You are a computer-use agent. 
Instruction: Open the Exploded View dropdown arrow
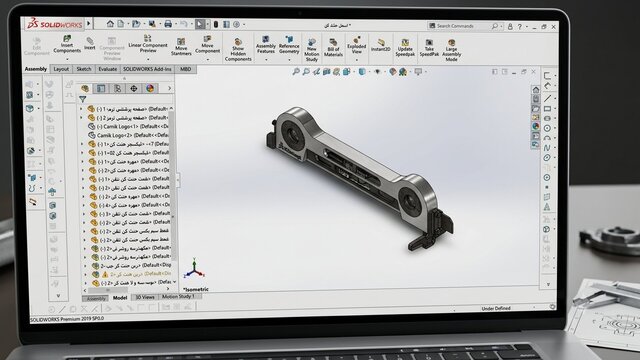356,60
